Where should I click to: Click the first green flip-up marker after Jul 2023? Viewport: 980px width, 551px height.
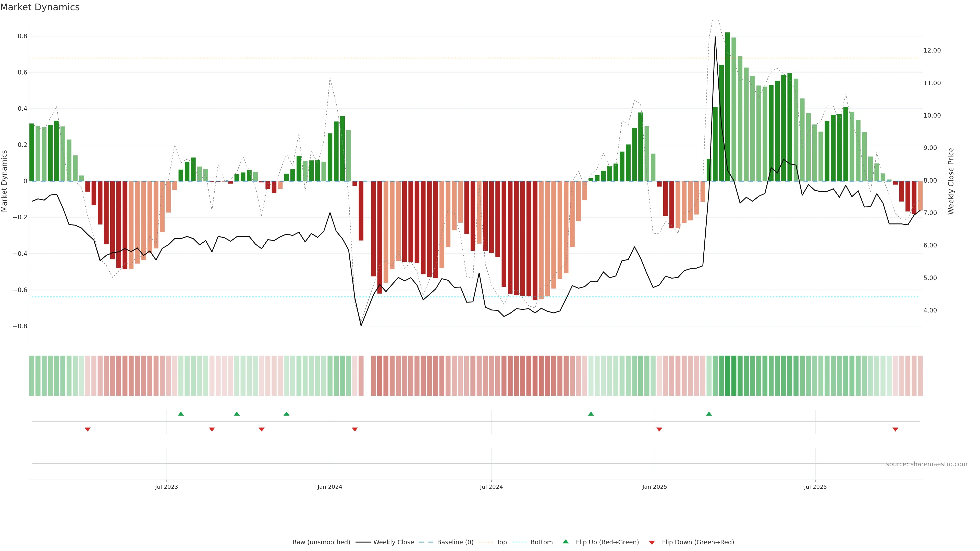pos(181,414)
